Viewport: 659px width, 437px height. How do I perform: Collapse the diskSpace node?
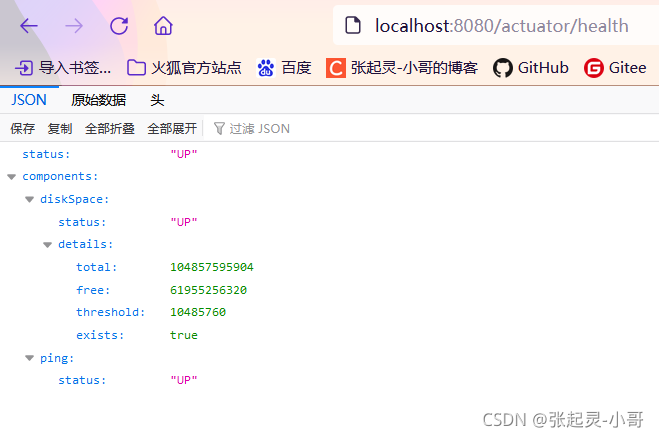point(29,200)
